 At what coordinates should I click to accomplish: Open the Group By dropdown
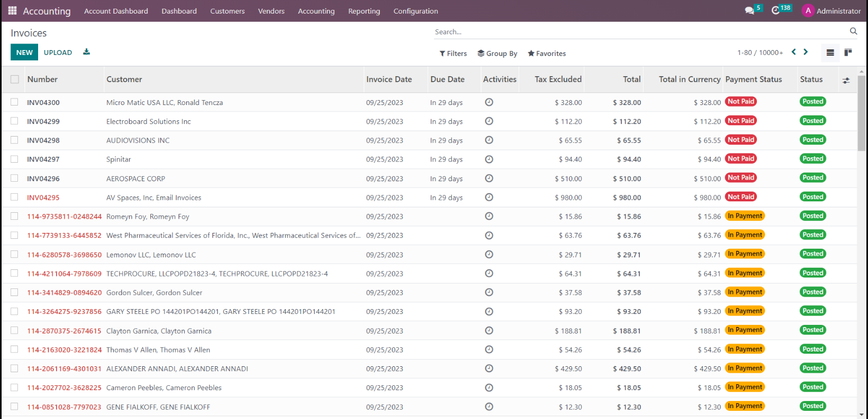pos(497,53)
